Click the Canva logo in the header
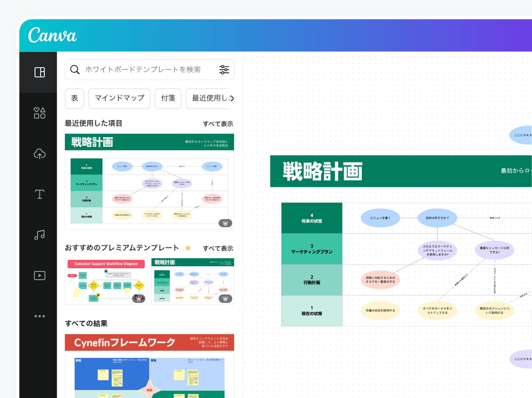This screenshot has height=398, width=532. point(52,35)
